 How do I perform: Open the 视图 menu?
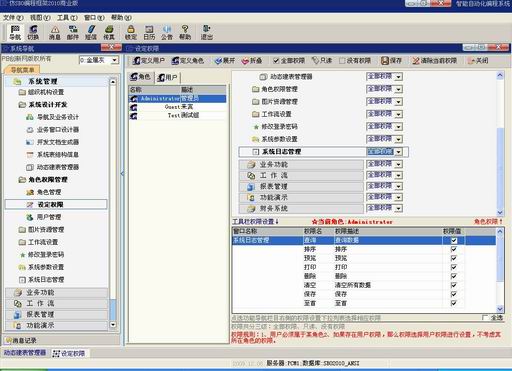pos(40,17)
